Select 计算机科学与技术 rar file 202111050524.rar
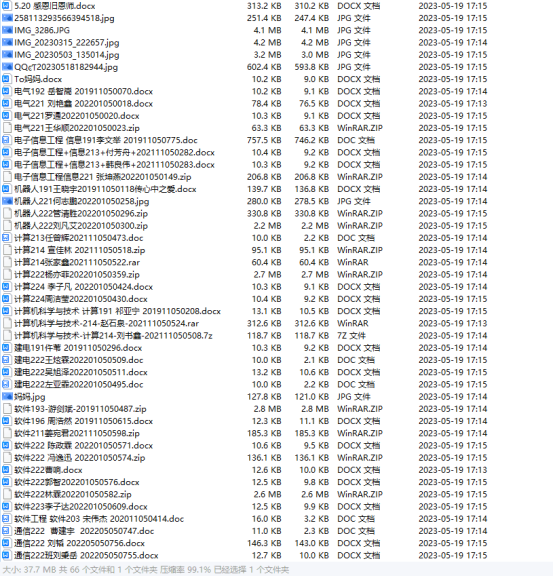The image size is (554, 577). 106,323
